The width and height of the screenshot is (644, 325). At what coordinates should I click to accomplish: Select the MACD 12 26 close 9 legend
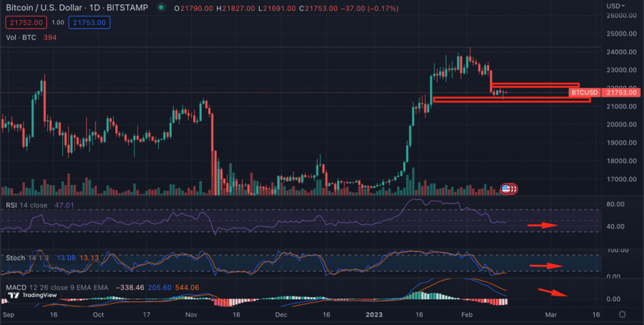point(57,287)
